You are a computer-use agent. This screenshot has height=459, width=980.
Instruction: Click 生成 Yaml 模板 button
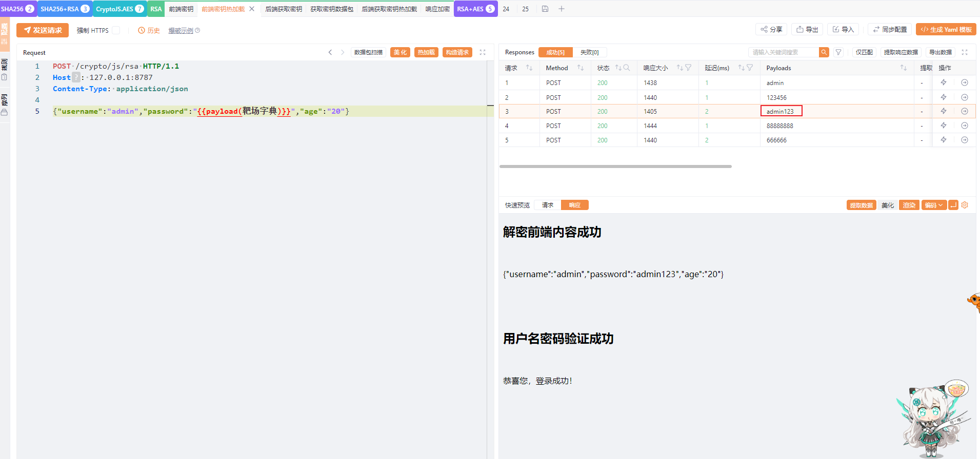(946, 29)
